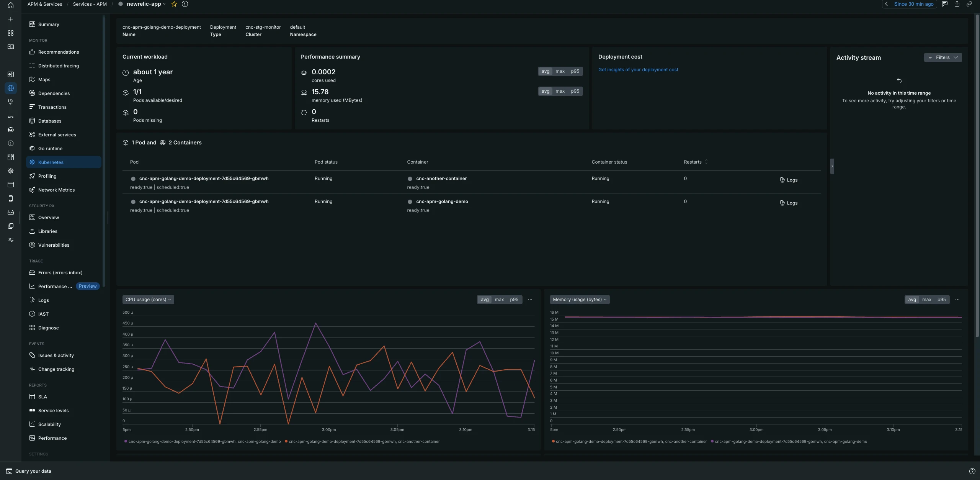Select max for cores used

(x=560, y=71)
